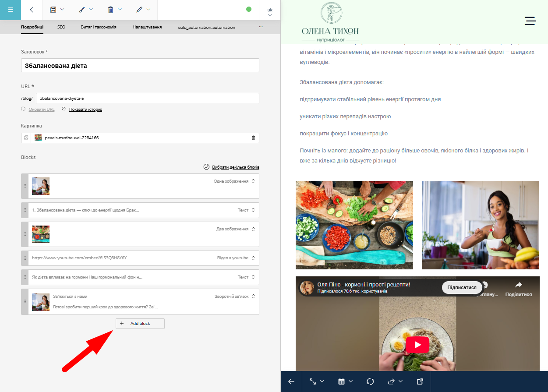Toggle 'Вибрати декілька блоків' selection mode
Image resolution: width=548 pixels, height=392 pixels.
(x=232, y=167)
